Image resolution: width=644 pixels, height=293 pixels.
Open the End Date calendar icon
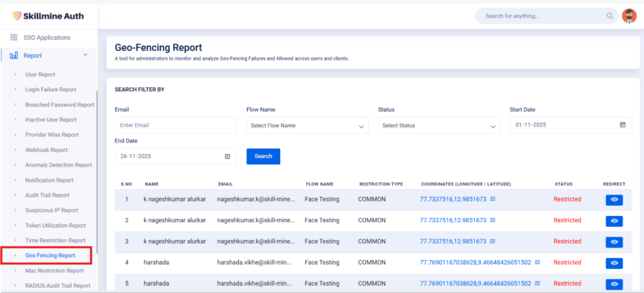click(x=227, y=156)
